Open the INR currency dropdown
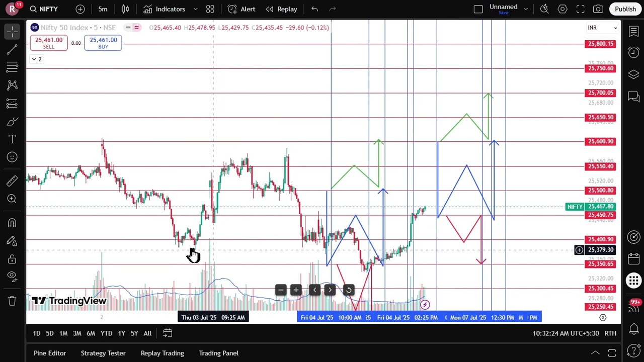 [602, 28]
